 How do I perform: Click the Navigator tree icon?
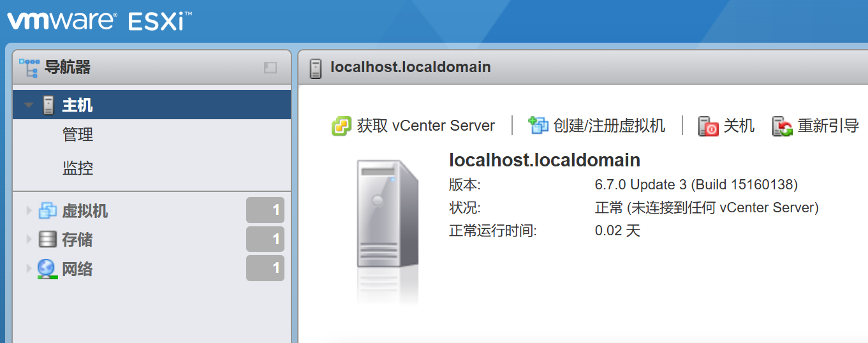[x=29, y=68]
